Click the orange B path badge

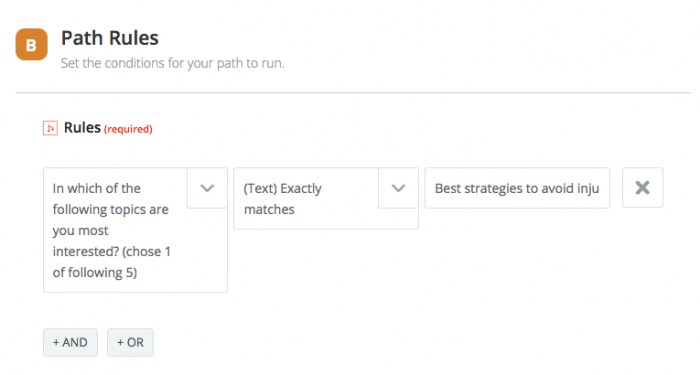tap(31, 44)
